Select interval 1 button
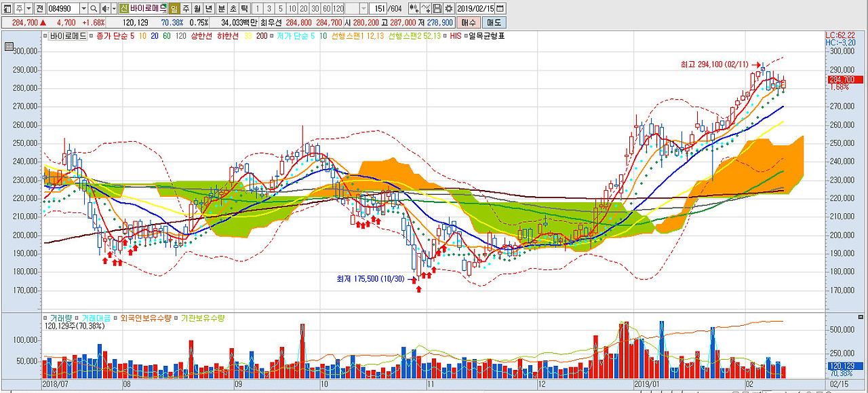The height and width of the screenshot is (393, 868). (258, 9)
